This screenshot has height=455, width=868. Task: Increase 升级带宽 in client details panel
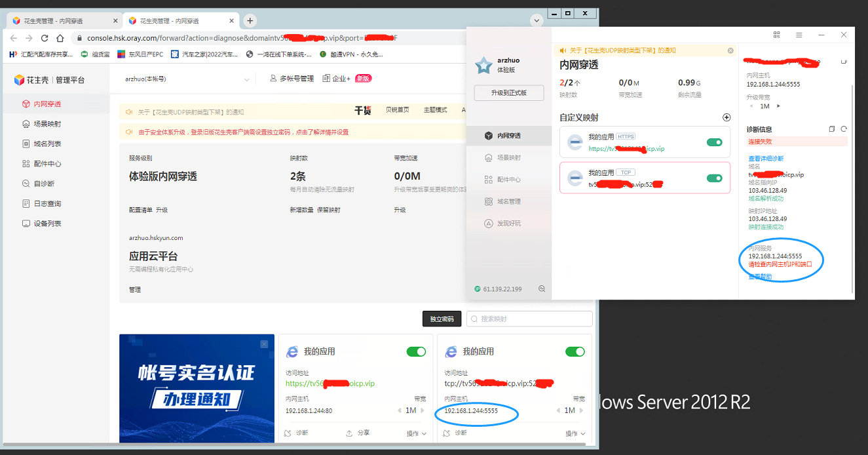[778, 106]
